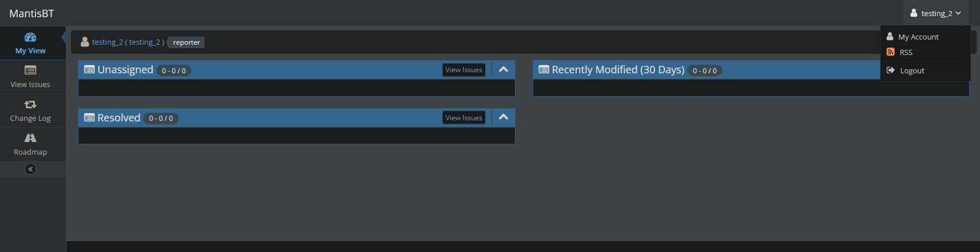The width and height of the screenshot is (980, 252).
Task: Click the user icon beside testing_2 breadcrumb
Action: coord(85,42)
